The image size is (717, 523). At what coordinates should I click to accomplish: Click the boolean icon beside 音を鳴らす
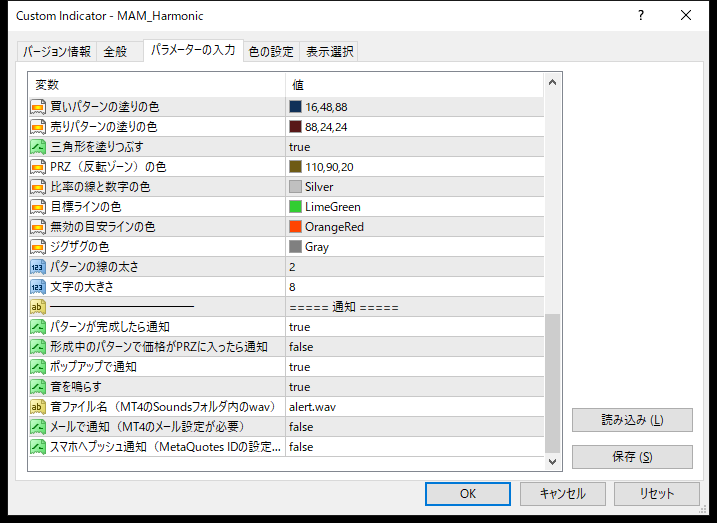(38, 387)
